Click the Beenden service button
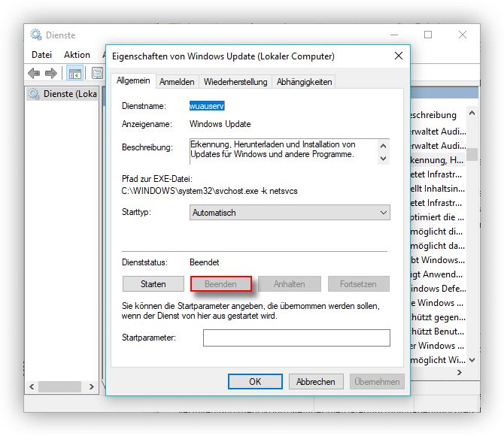The image size is (504, 436). pyautogui.click(x=220, y=284)
